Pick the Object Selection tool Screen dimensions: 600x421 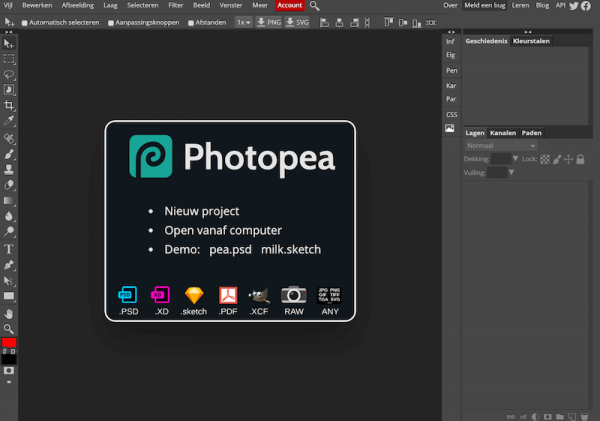click(x=8, y=90)
